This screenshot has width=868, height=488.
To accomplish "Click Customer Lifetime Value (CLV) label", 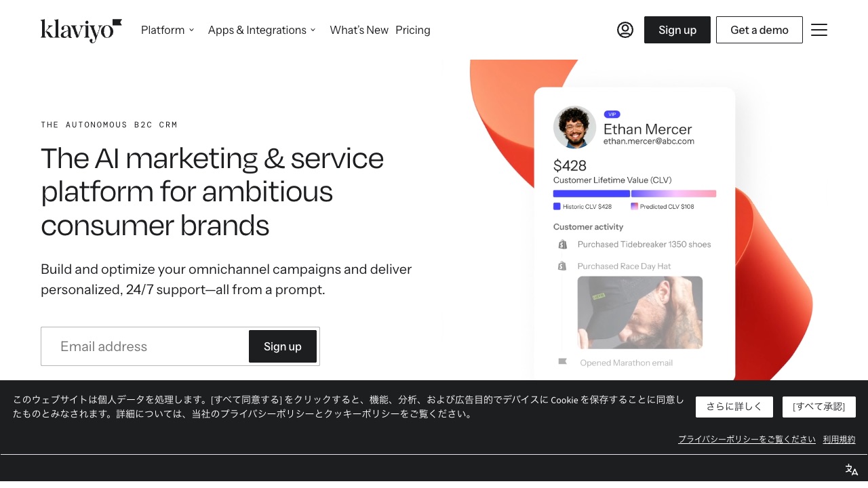I will tap(612, 180).
